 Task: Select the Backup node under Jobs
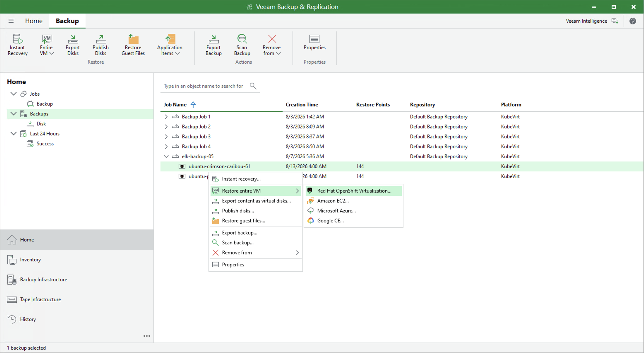45,104
